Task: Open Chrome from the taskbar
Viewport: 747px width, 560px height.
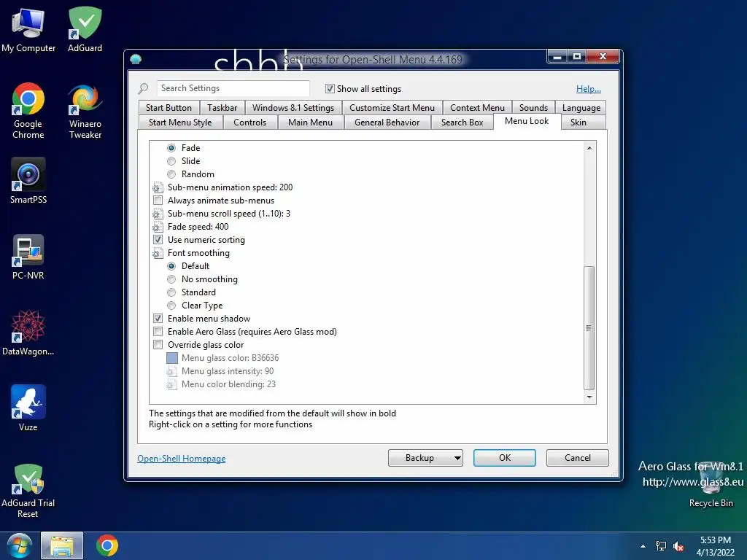Action: point(107,545)
